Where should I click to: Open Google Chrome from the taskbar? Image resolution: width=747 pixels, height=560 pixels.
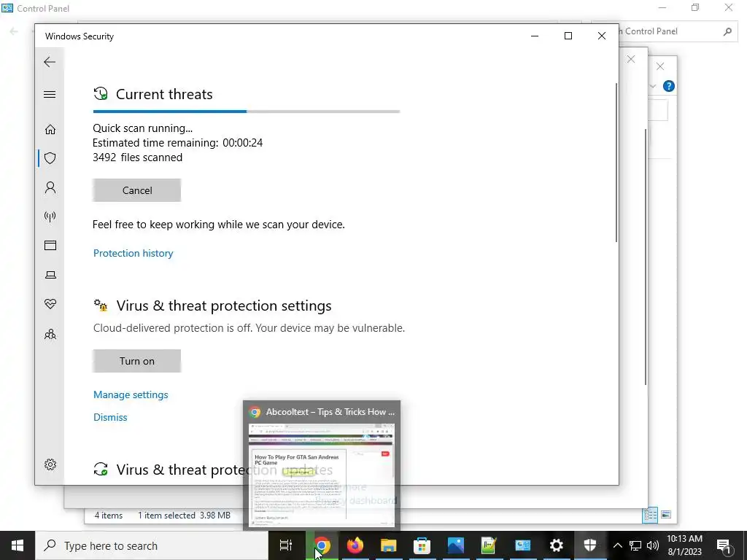click(322, 545)
